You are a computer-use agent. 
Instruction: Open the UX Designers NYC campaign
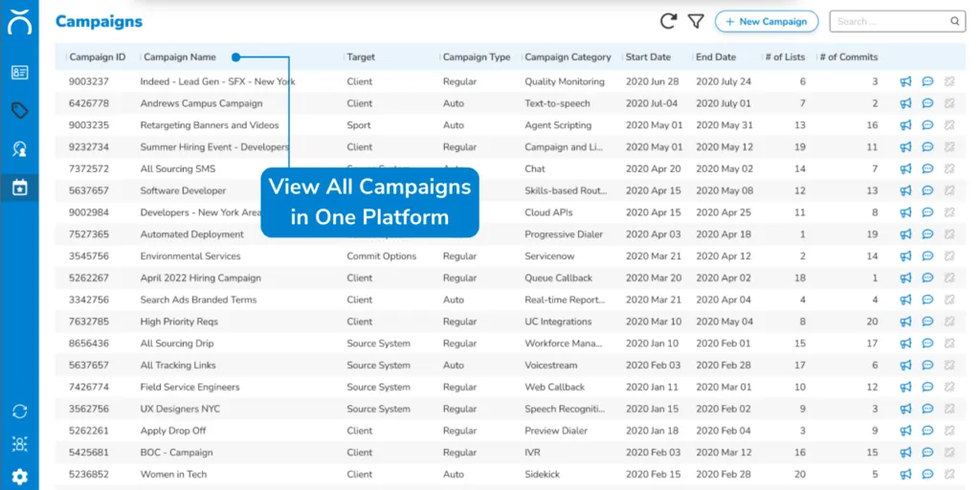tap(179, 410)
